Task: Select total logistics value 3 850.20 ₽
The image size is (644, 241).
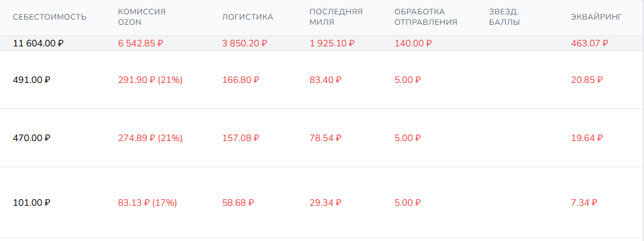Action: [x=245, y=43]
